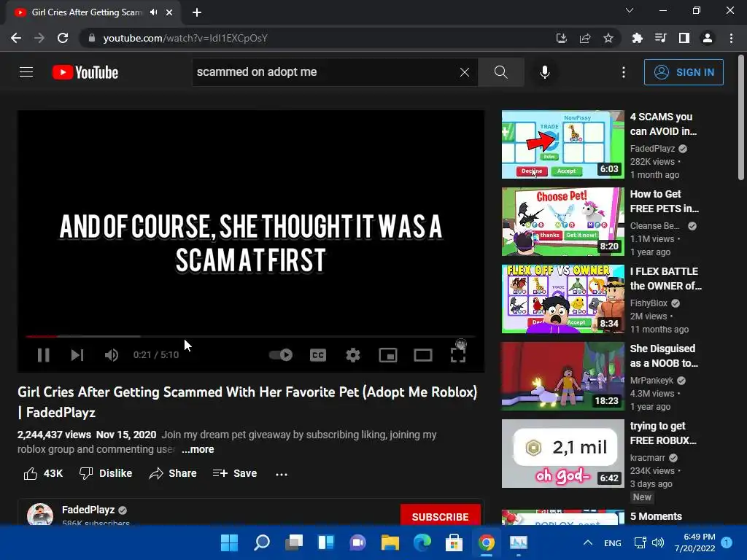Open Chrome extensions puzzle icon
This screenshot has height=560, width=747.
coord(637,38)
